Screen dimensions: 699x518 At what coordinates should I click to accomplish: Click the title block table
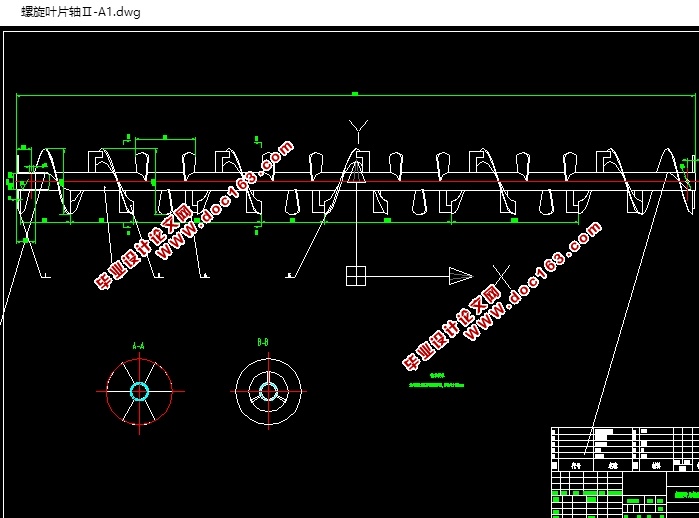[625, 473]
